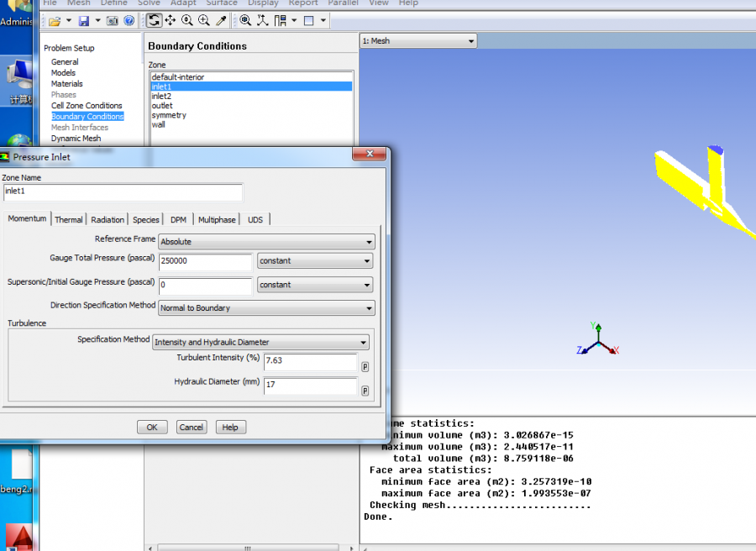Select Cell Zone Conditions in Problem Setup

tap(87, 106)
